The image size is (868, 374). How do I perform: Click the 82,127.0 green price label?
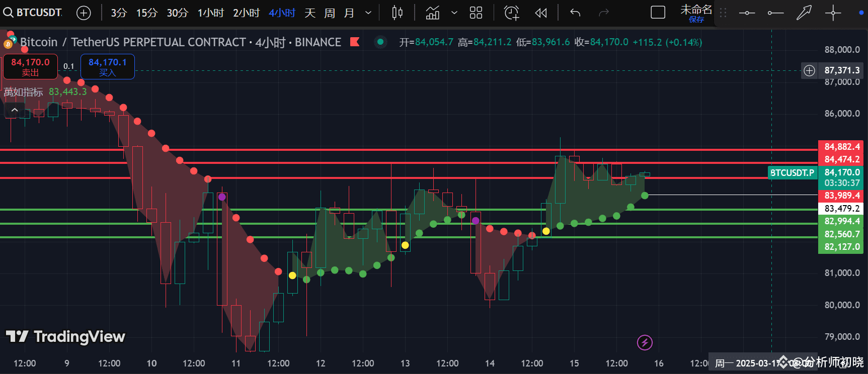[841, 247]
